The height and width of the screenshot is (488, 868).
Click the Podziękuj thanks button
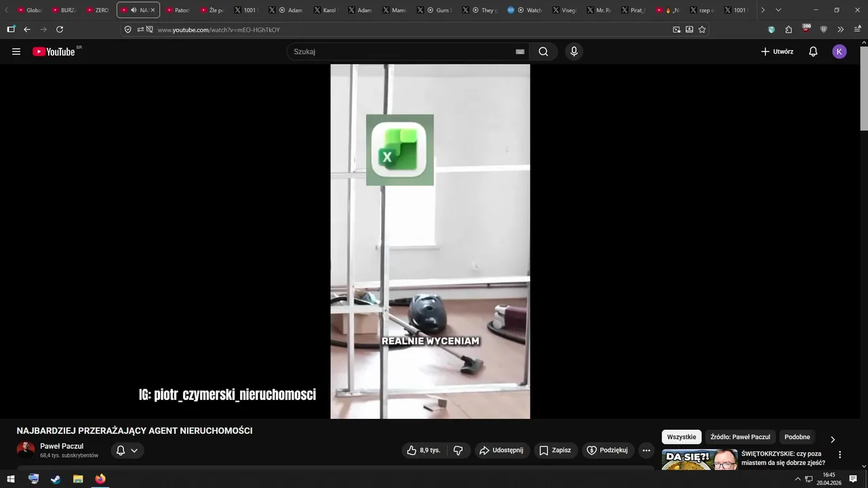[608, 450]
